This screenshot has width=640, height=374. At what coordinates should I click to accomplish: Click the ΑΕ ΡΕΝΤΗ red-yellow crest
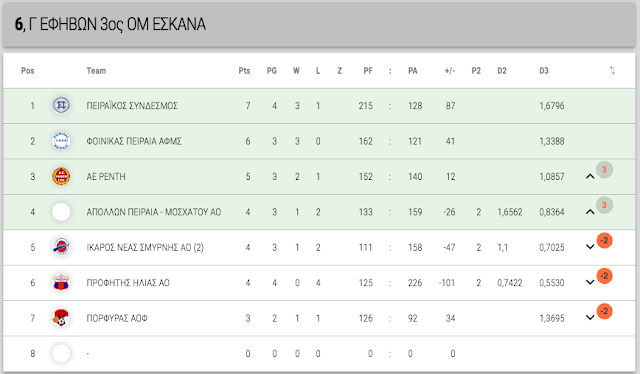pos(61,176)
